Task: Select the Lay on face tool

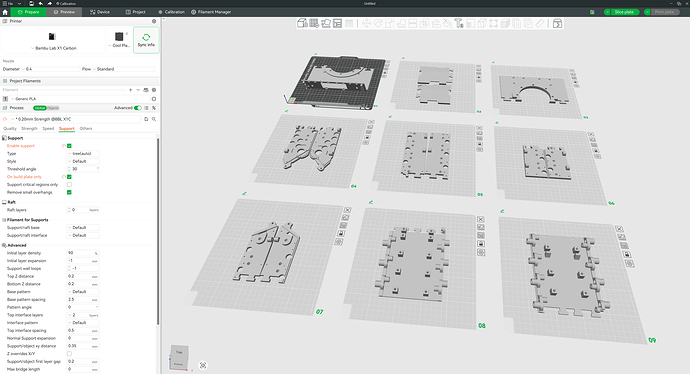Action: tap(401, 23)
